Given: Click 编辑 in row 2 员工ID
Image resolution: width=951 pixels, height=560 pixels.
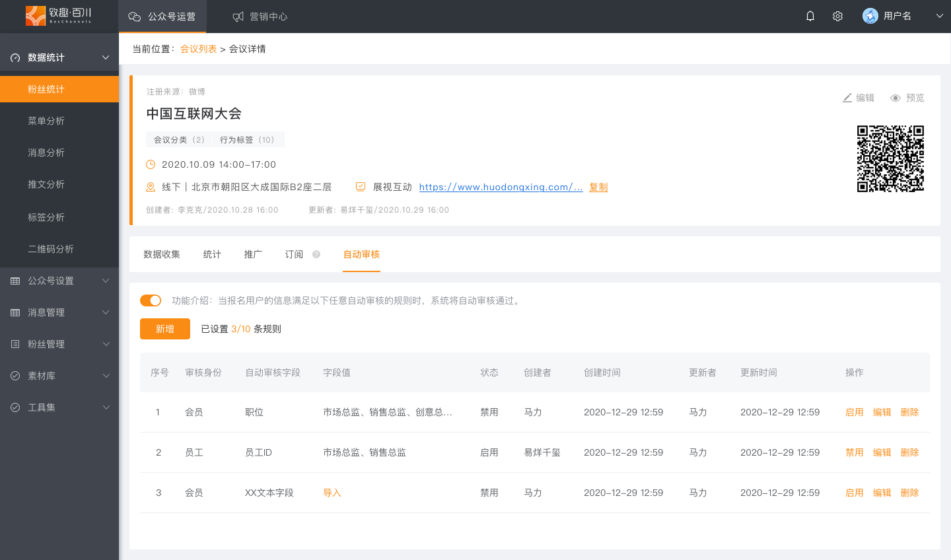Looking at the screenshot, I should [882, 452].
